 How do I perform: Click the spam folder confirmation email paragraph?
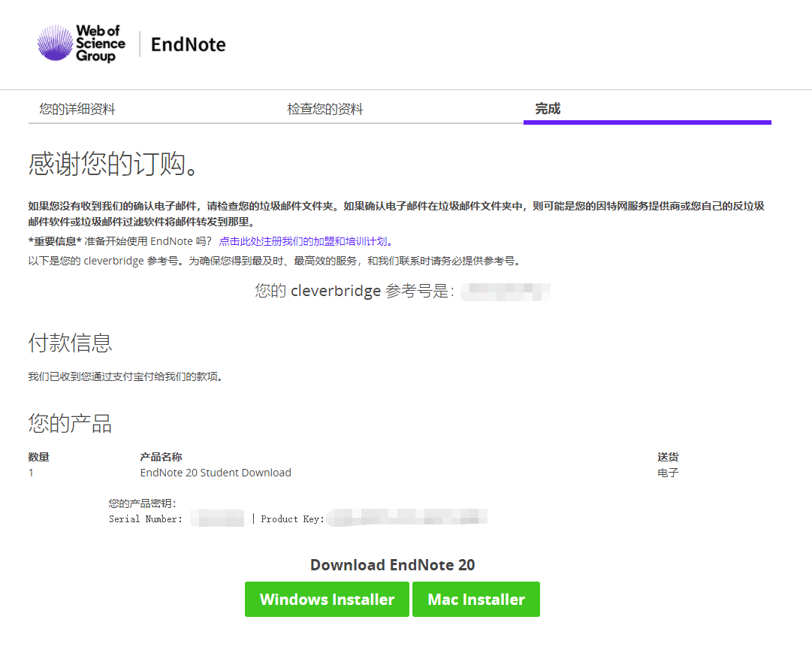pyautogui.click(x=396, y=214)
